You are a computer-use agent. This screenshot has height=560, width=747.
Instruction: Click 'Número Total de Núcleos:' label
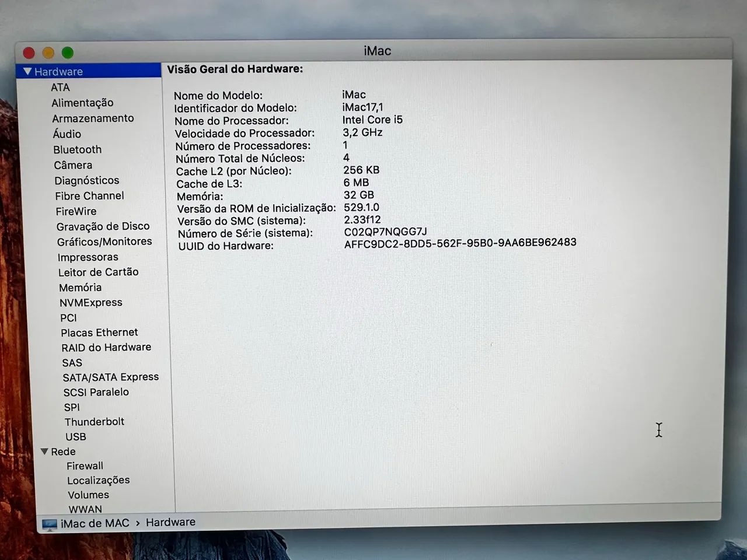pyautogui.click(x=240, y=159)
